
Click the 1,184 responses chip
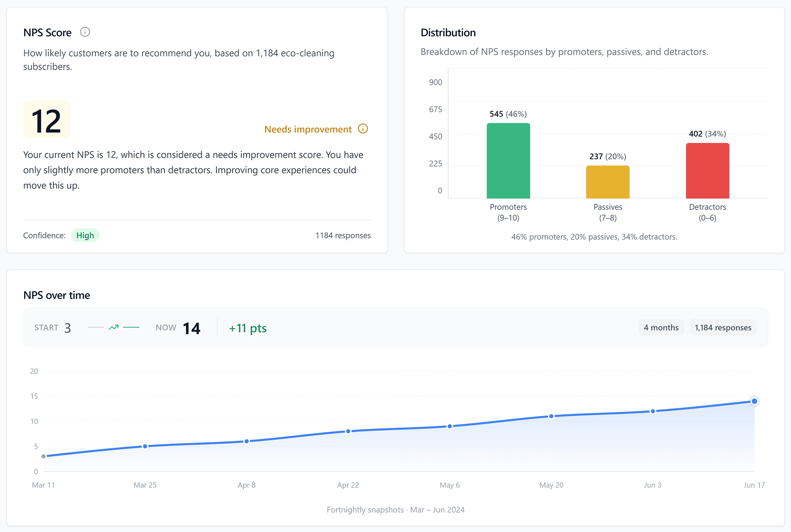723,327
